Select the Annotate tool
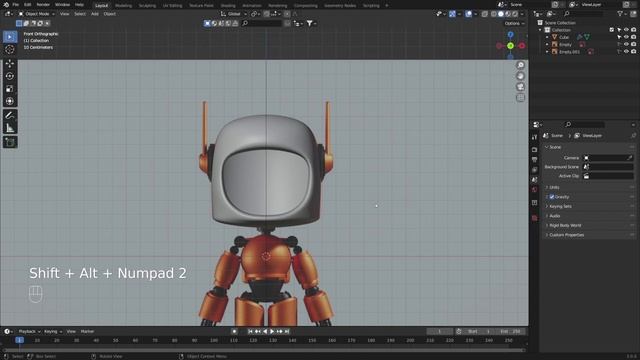Image resolution: width=640 pixels, height=360 pixels. (x=10, y=116)
